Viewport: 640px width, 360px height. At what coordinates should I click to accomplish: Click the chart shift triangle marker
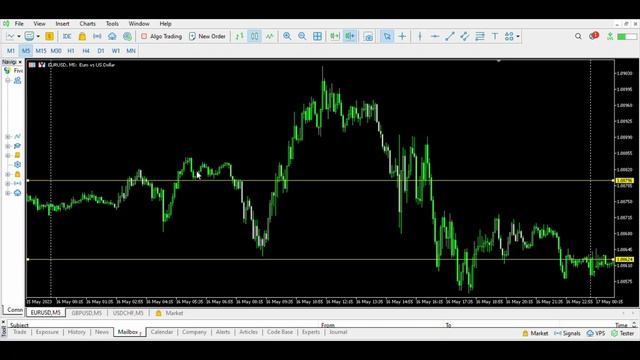[x=498, y=61]
